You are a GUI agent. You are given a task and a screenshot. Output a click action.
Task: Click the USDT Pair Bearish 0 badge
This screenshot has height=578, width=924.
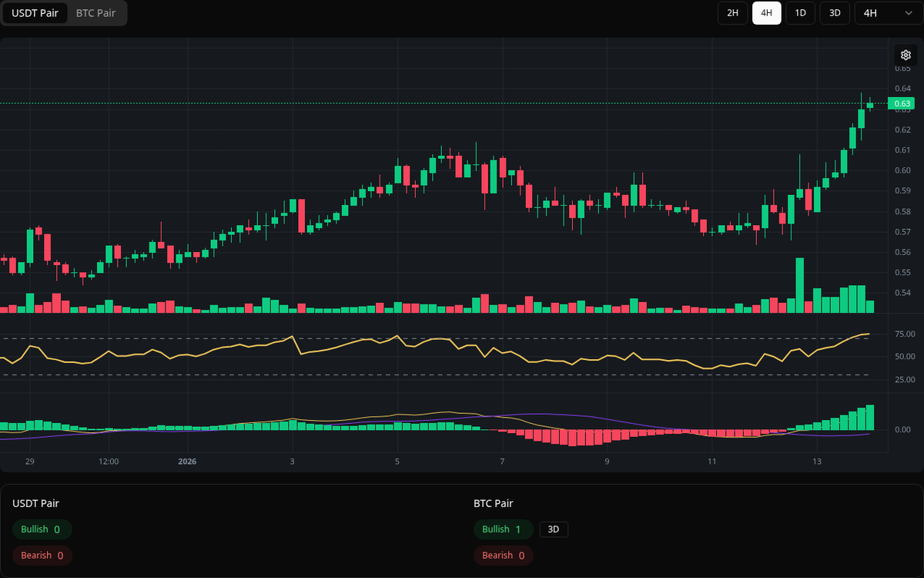coord(42,556)
